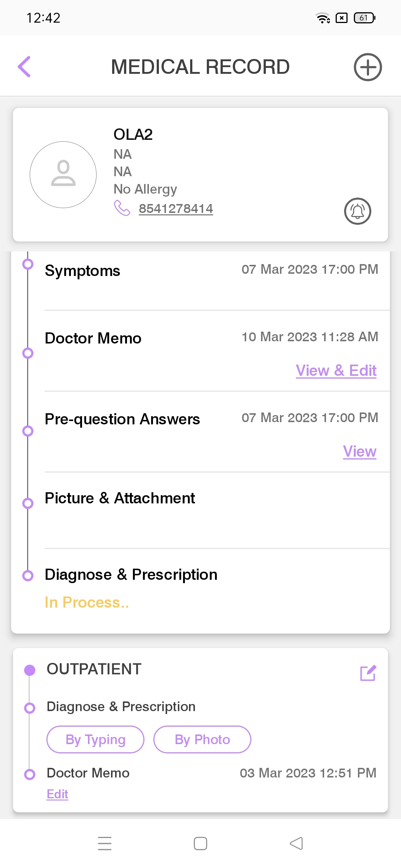
Task: Tap the alarm bell reminder icon
Action: click(358, 211)
